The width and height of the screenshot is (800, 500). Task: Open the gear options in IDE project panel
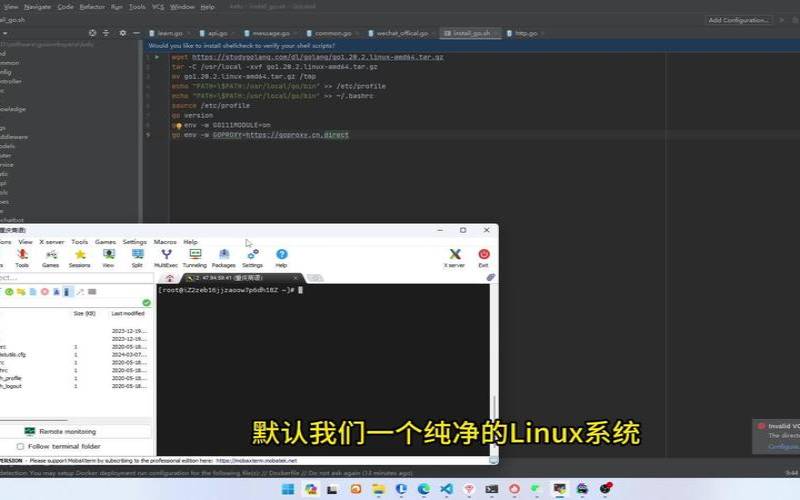click(x=122, y=33)
